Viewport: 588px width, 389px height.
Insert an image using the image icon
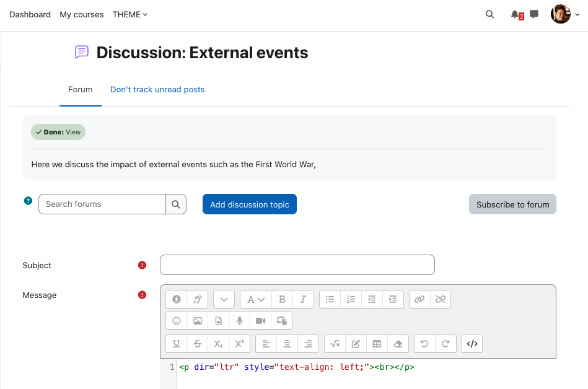(x=197, y=321)
